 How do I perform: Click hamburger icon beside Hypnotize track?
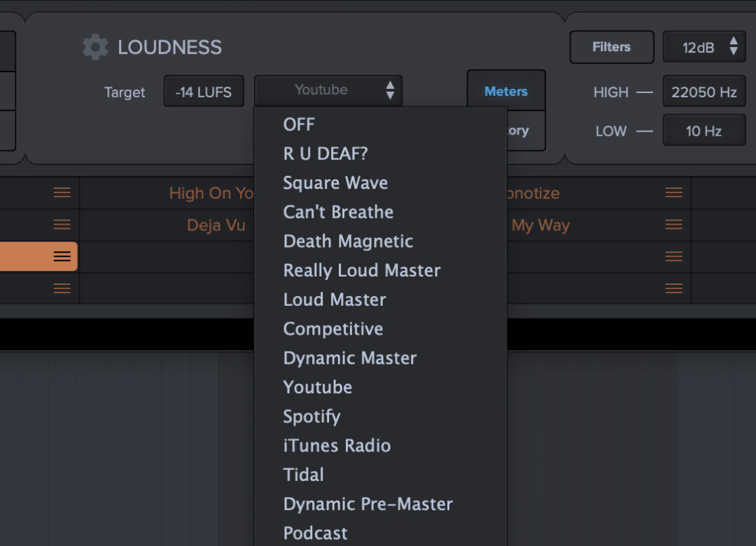tap(673, 193)
